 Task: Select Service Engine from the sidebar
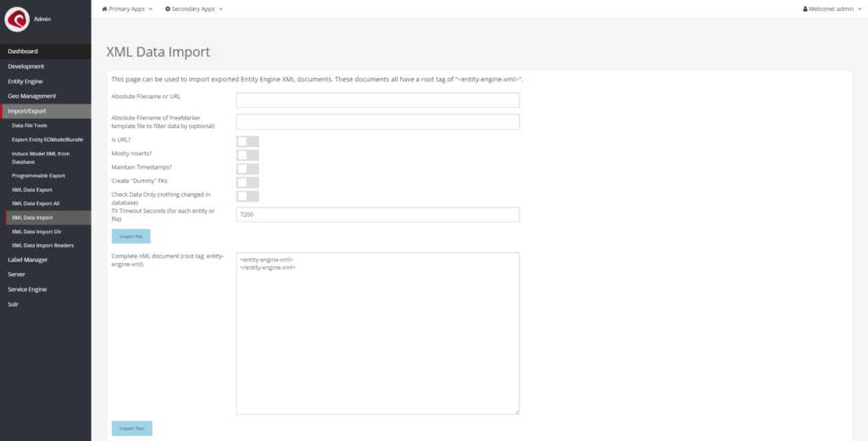(27, 289)
